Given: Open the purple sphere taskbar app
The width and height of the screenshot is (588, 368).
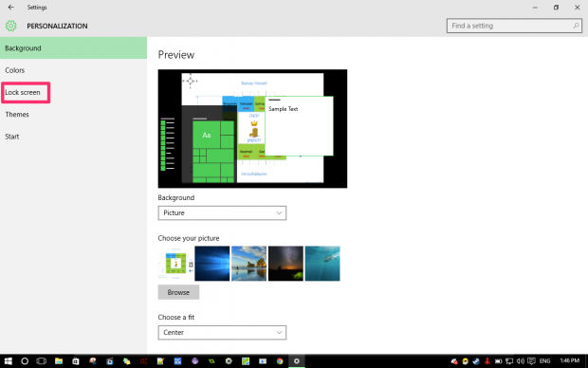Looking at the screenshot, I should coord(194,360).
